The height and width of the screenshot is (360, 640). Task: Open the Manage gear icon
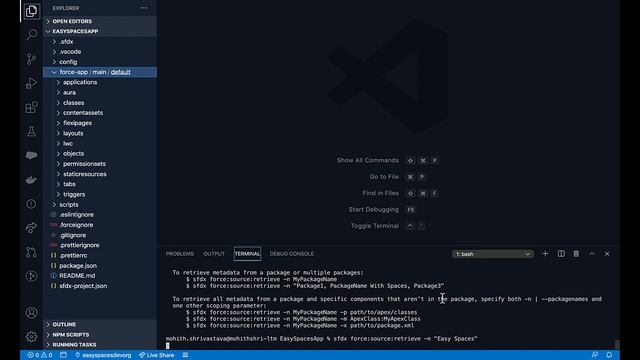[x=31, y=337]
